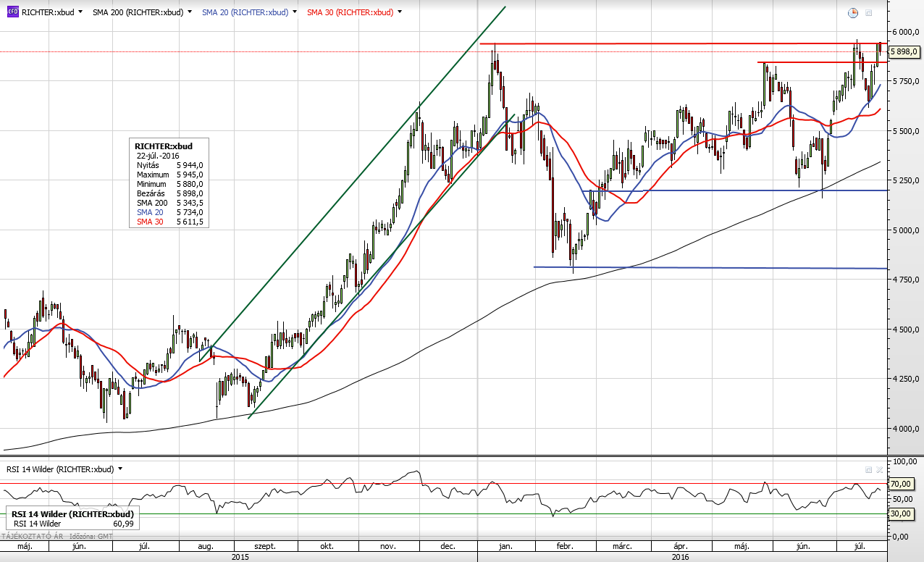Click the TÁJÉKOZTATÓ ÁR disclaimer text
Viewport: 924px width, 562px height.
pyautogui.click(x=33, y=537)
